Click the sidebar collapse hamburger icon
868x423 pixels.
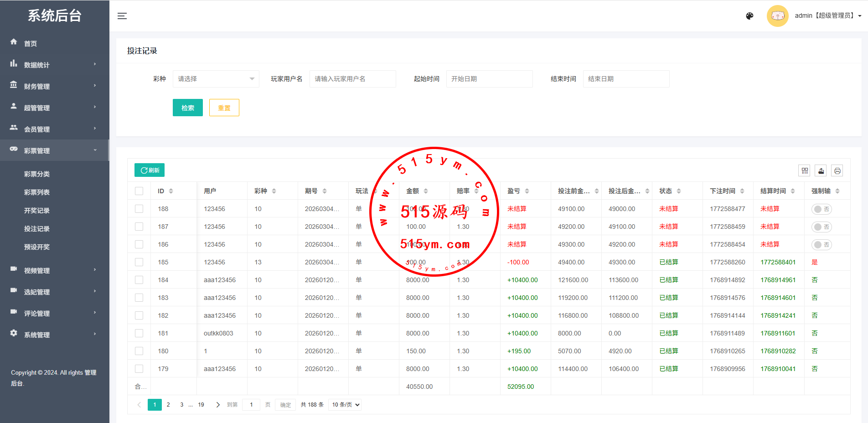coord(122,16)
